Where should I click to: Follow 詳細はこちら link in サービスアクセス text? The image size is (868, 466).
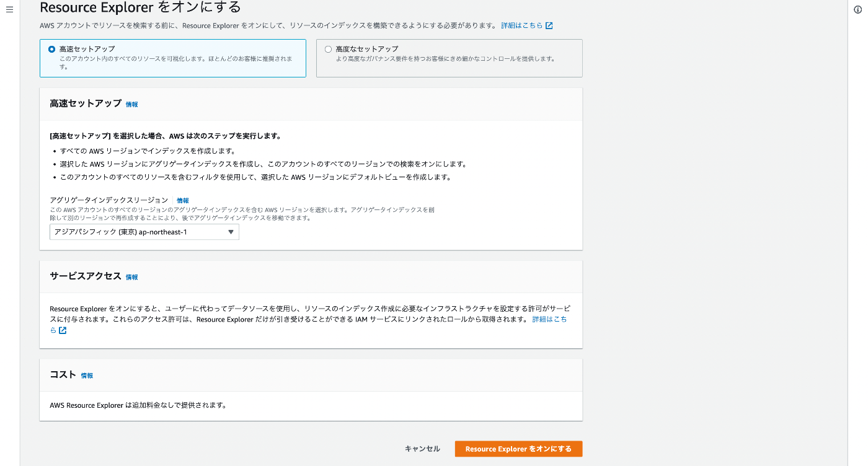point(549,319)
